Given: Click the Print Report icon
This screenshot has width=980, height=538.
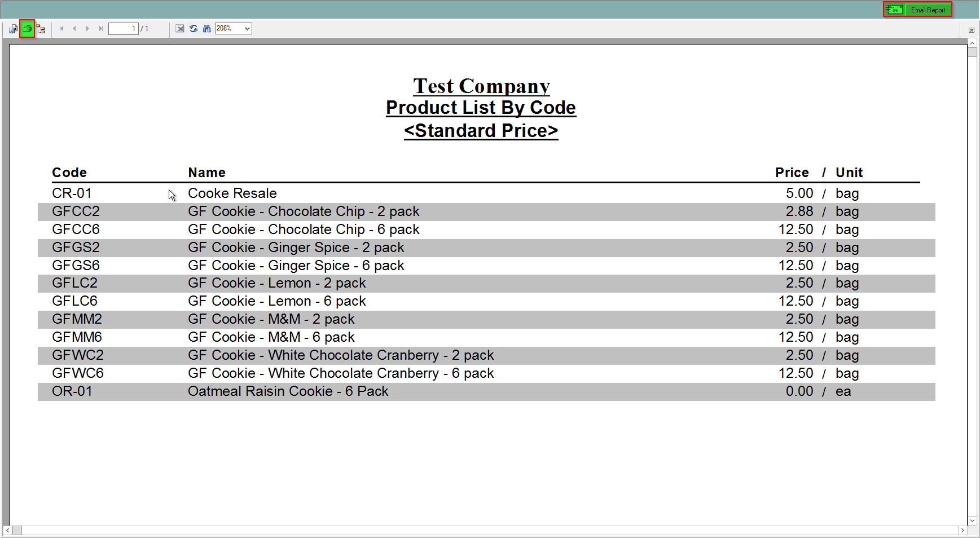Looking at the screenshot, I should [27, 29].
